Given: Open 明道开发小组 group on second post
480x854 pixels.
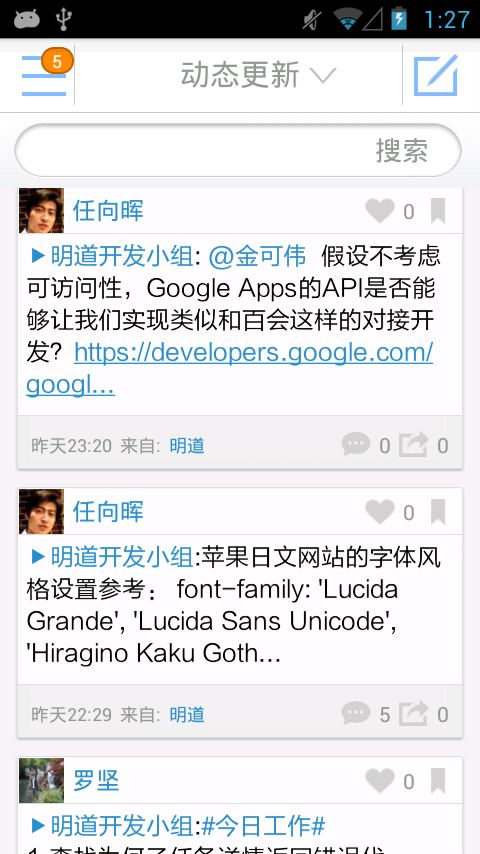Looking at the screenshot, I should click(x=121, y=557).
